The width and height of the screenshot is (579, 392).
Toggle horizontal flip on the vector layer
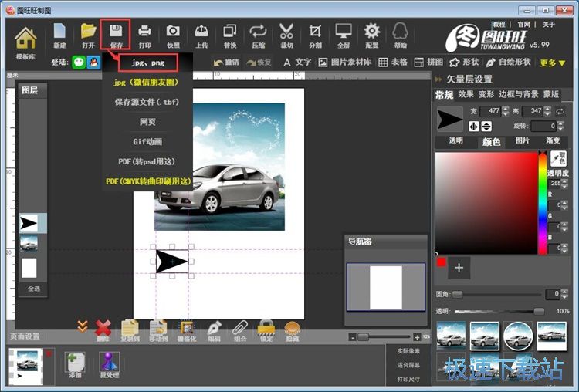pyautogui.click(x=474, y=126)
